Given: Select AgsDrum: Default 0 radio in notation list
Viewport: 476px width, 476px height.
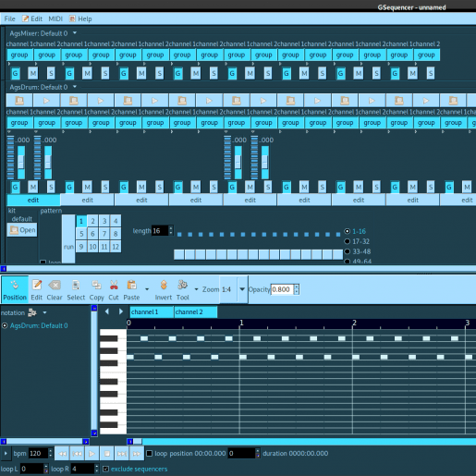Looking at the screenshot, I should (x=5, y=325).
